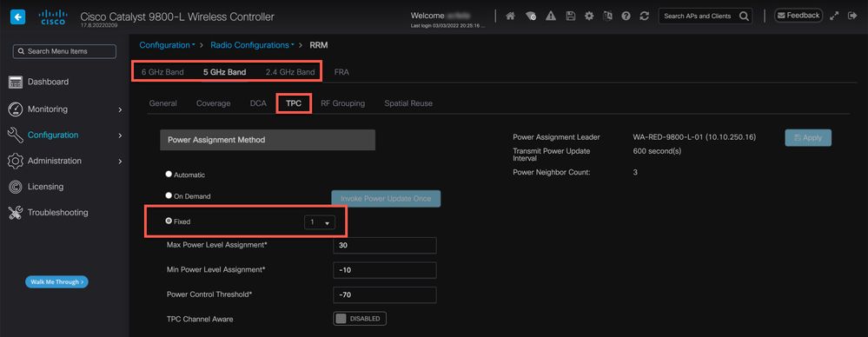Click the logout exit icon
Screen dimensions: 868x337
[852, 16]
